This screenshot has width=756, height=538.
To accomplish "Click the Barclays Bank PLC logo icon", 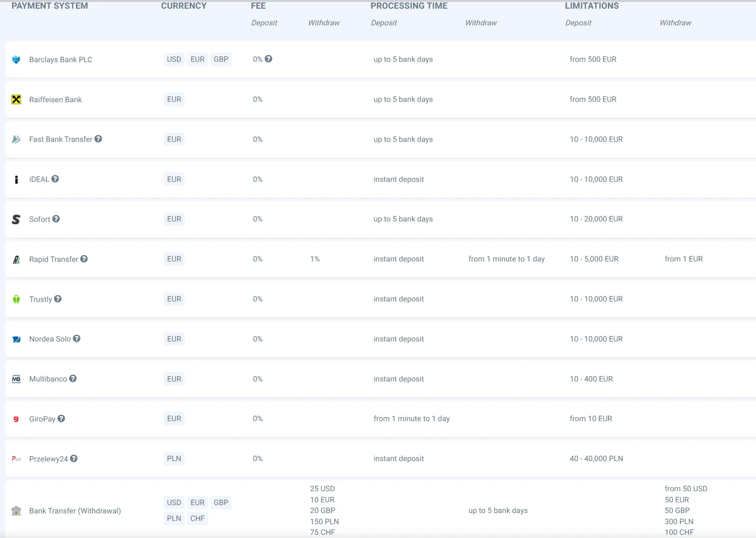I will click(16, 60).
